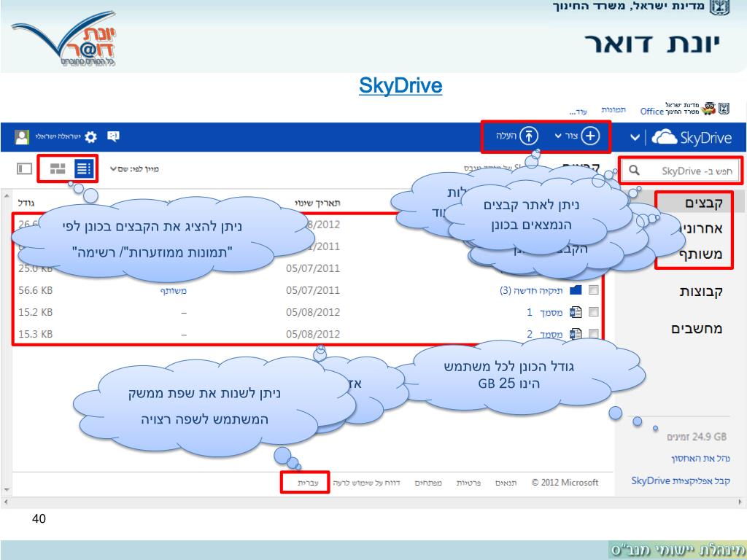This screenshot has width=747, height=560.
Task: Open the מסמך 1 document link
Action: click(544, 312)
